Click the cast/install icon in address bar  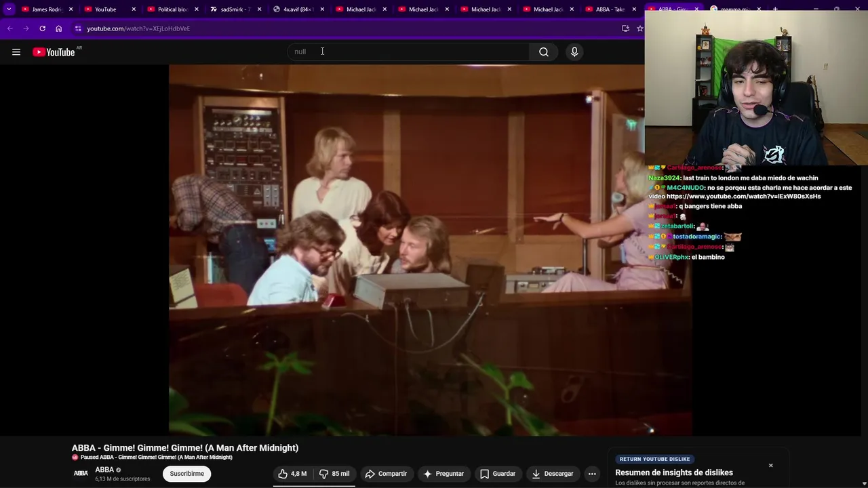tap(625, 28)
